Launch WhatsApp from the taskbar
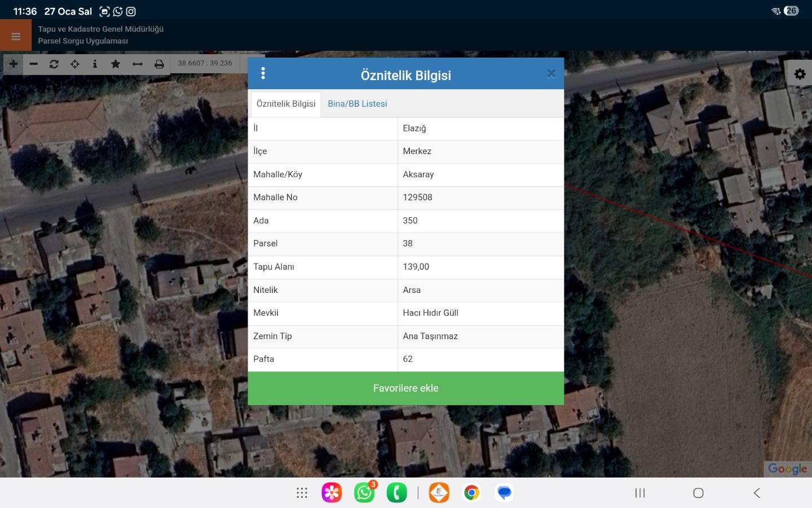Image resolution: width=812 pixels, height=508 pixels. (365, 493)
